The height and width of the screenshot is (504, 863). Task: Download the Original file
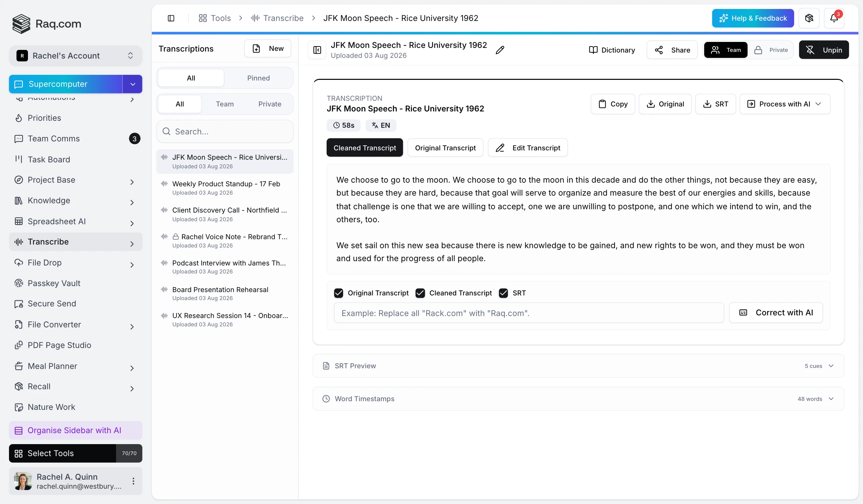[665, 104]
